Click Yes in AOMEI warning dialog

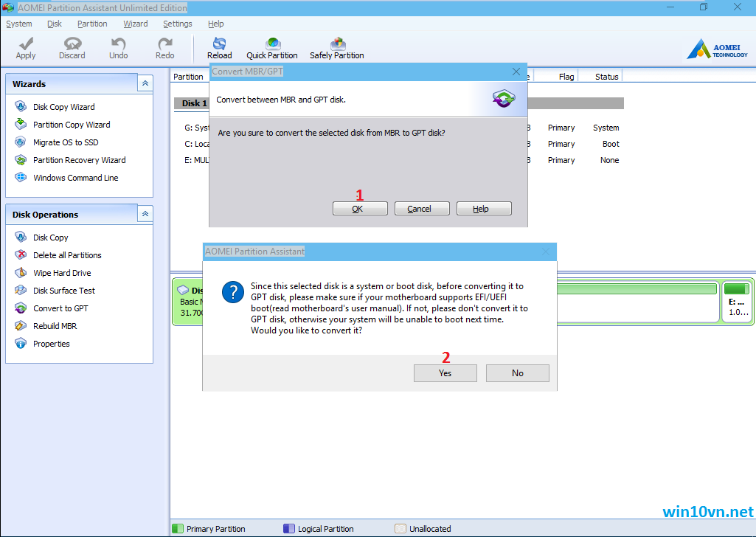(445, 373)
